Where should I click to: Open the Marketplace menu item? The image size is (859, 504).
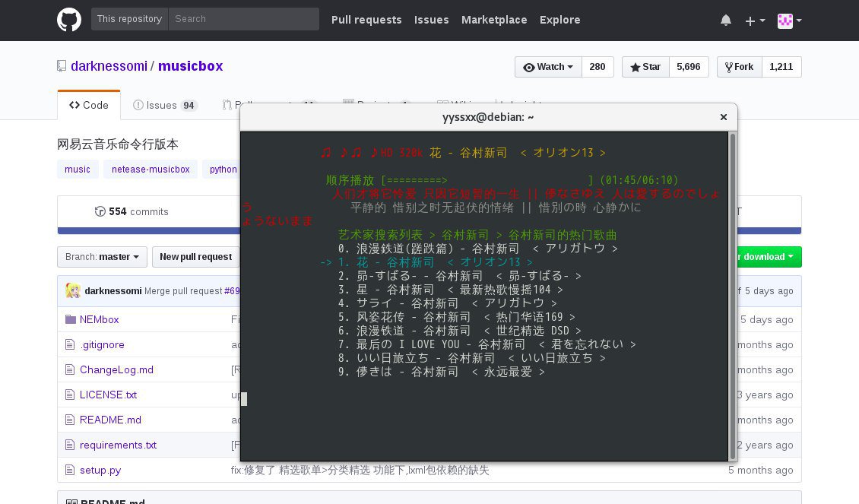(x=494, y=21)
